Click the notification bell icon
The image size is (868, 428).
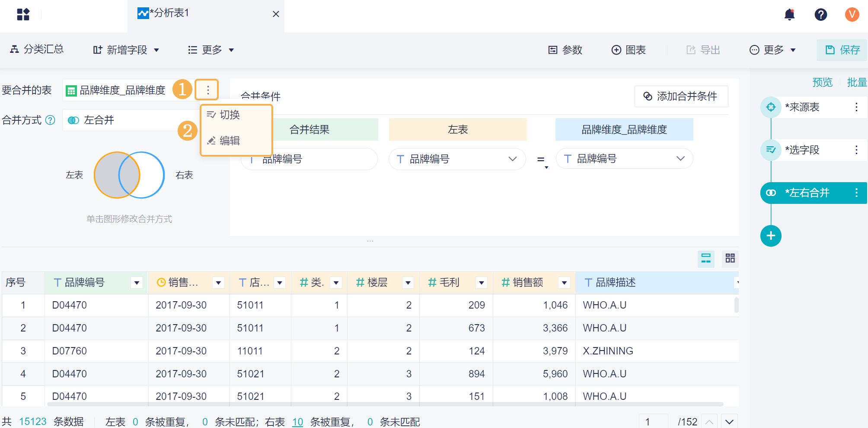789,15
